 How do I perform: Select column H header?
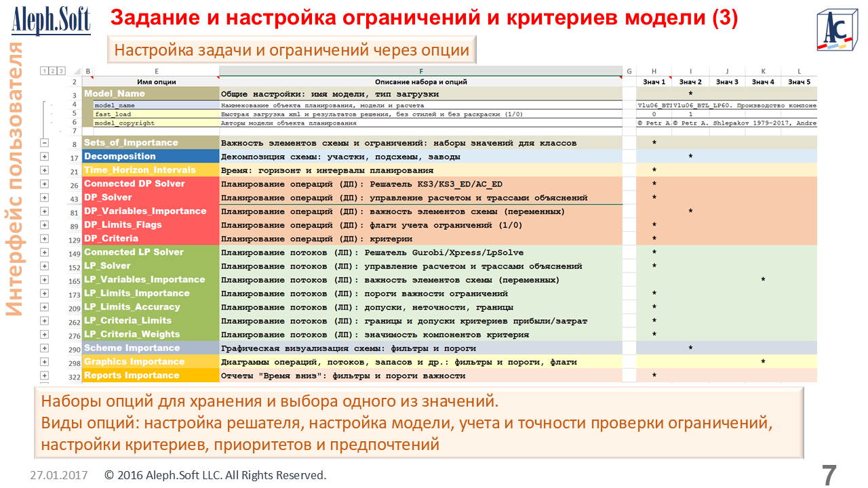(654, 71)
